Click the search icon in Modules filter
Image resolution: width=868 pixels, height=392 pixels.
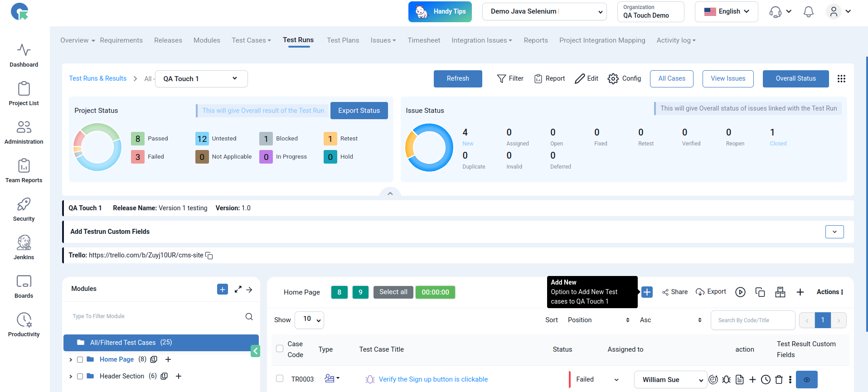pyautogui.click(x=249, y=317)
